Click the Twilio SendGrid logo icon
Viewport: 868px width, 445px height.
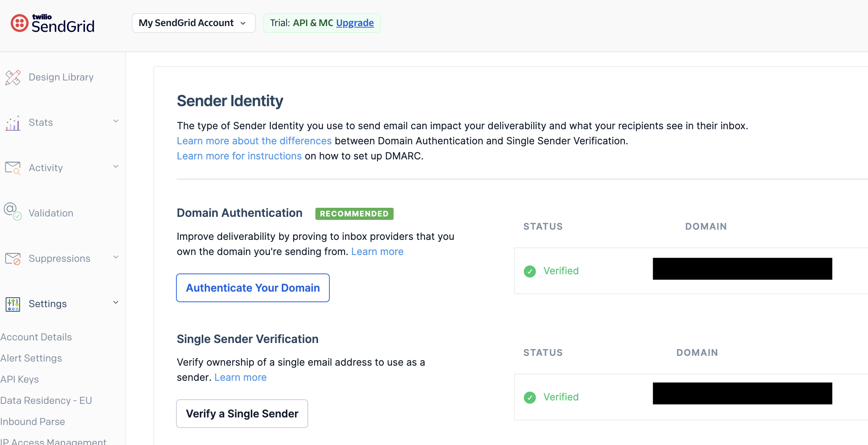[19, 23]
